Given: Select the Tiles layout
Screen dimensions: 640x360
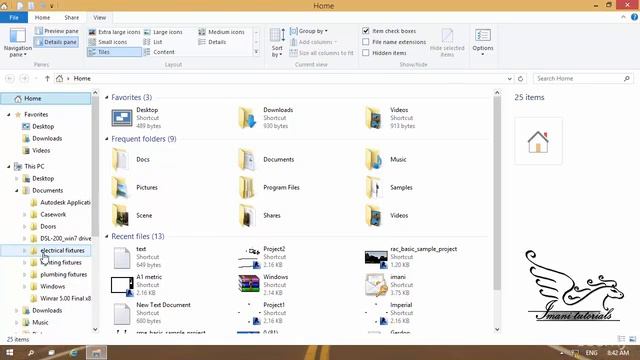Looking at the screenshot, I should coord(114,52).
